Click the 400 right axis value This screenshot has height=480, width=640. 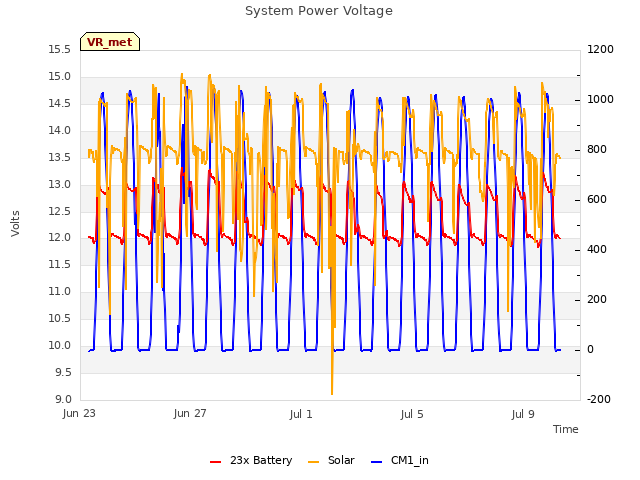(x=597, y=249)
